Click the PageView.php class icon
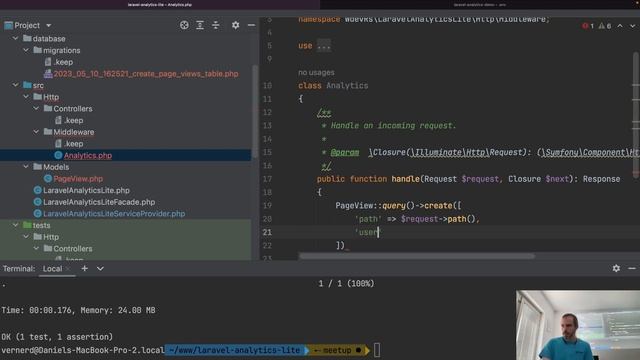Image resolution: width=640 pixels, height=360 pixels. 48,179
